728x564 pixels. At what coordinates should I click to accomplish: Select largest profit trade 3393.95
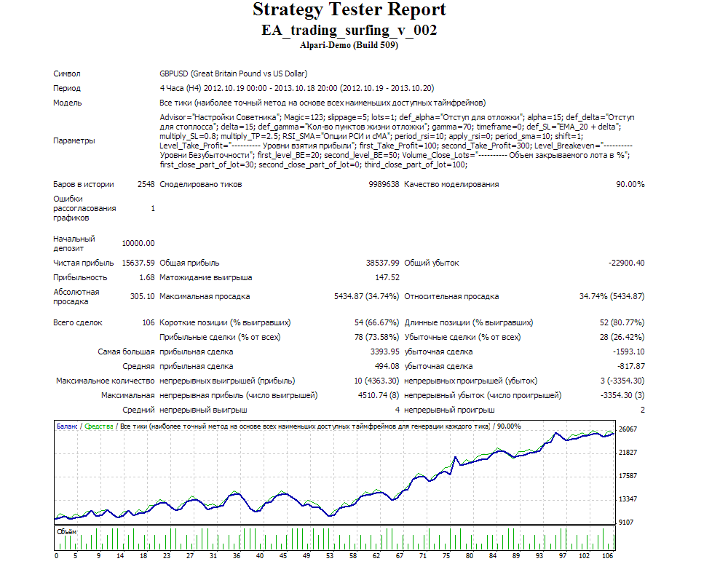click(x=384, y=351)
